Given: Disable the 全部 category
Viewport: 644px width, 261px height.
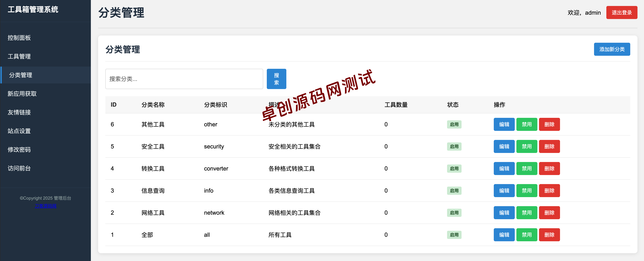Looking at the screenshot, I should click(527, 235).
